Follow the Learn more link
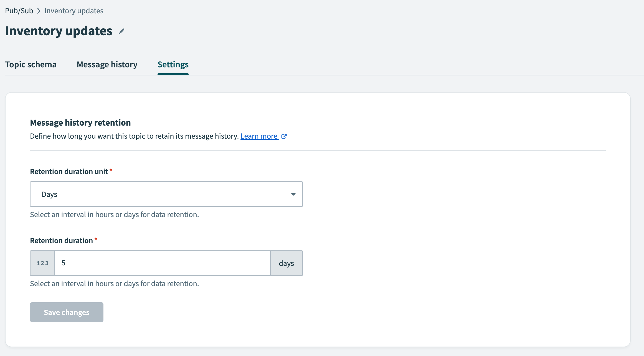644x356 pixels. 259,136
